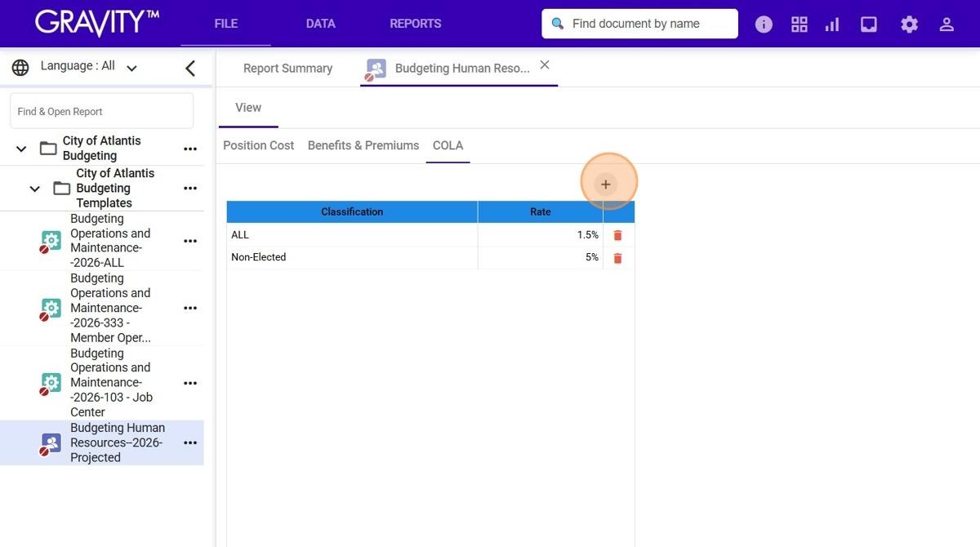Open the FILE menu

click(226, 24)
